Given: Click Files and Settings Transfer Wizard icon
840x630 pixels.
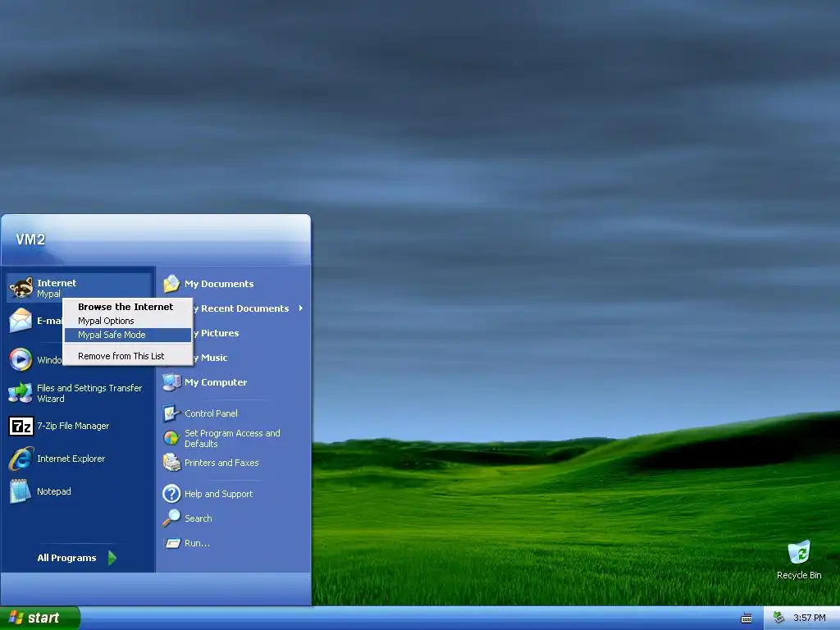Looking at the screenshot, I should [21, 393].
